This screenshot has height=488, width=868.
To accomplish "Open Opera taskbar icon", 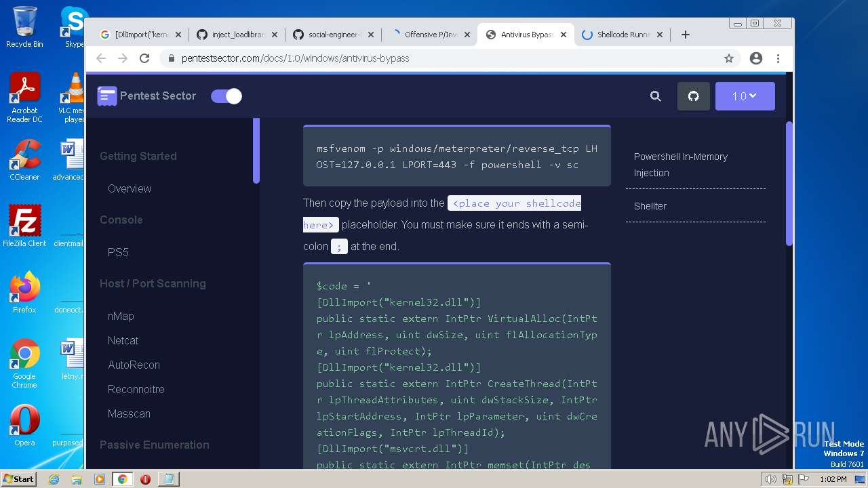I will point(145,479).
